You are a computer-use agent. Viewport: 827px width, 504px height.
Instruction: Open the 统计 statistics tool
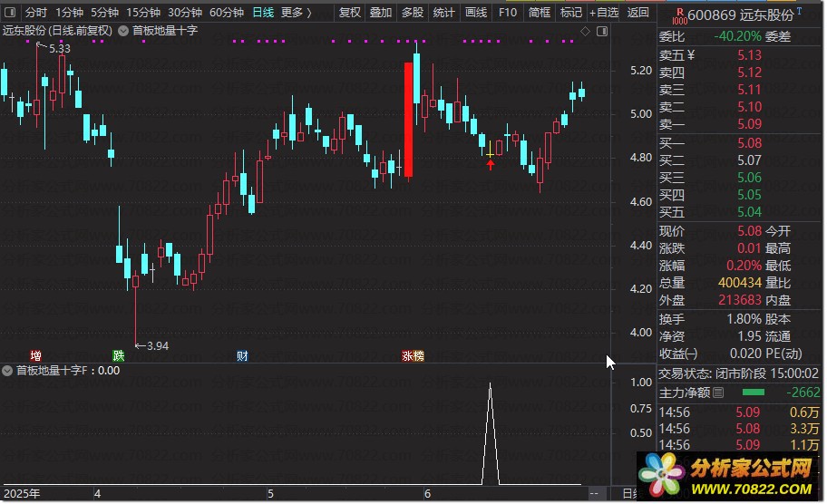[443, 12]
